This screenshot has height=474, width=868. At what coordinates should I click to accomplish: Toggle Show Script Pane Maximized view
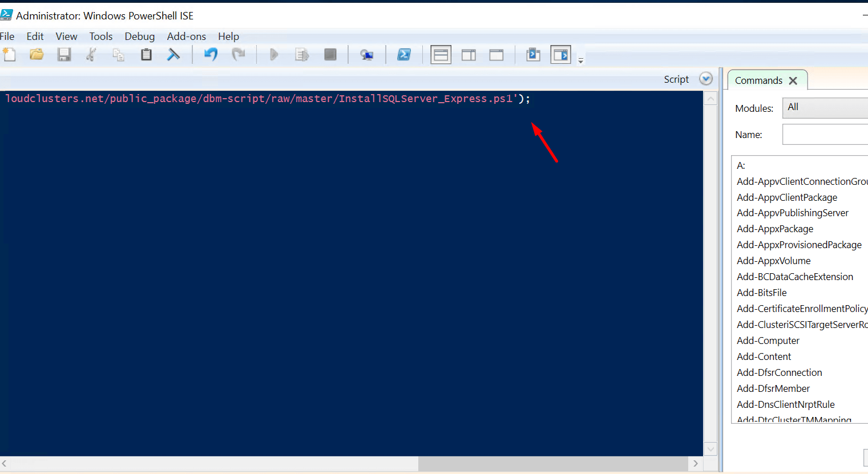tap(496, 54)
